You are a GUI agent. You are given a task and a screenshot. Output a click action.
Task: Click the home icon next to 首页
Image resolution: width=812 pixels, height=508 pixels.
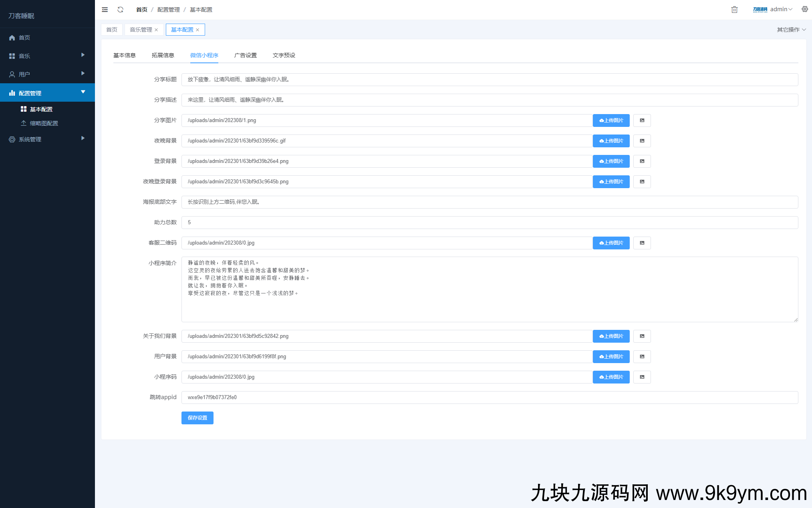point(12,37)
